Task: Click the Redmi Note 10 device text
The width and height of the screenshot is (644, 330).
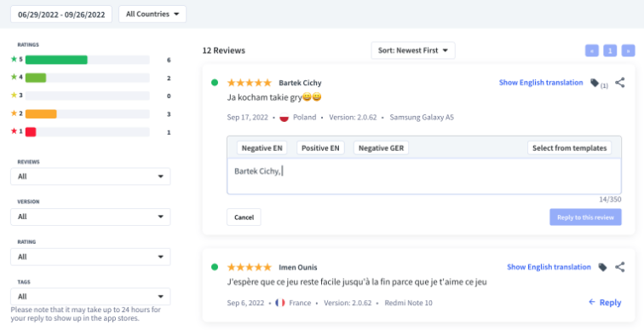Action: 408,303
